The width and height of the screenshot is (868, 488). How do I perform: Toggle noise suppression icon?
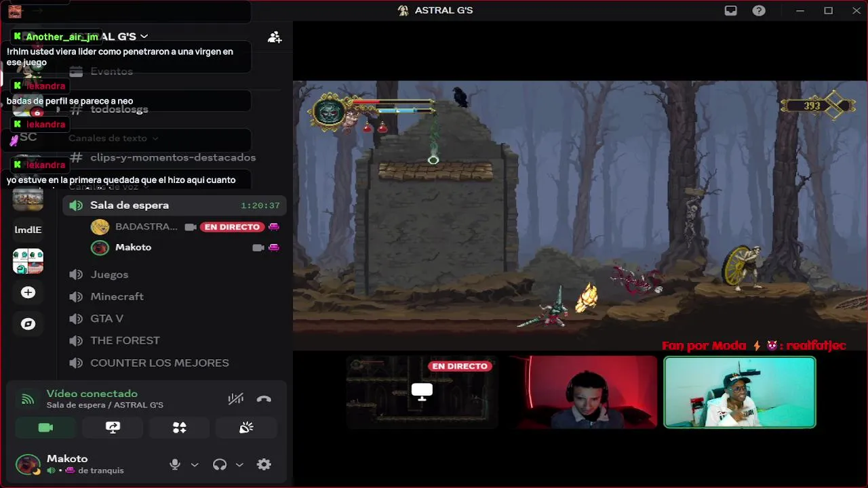(235, 399)
